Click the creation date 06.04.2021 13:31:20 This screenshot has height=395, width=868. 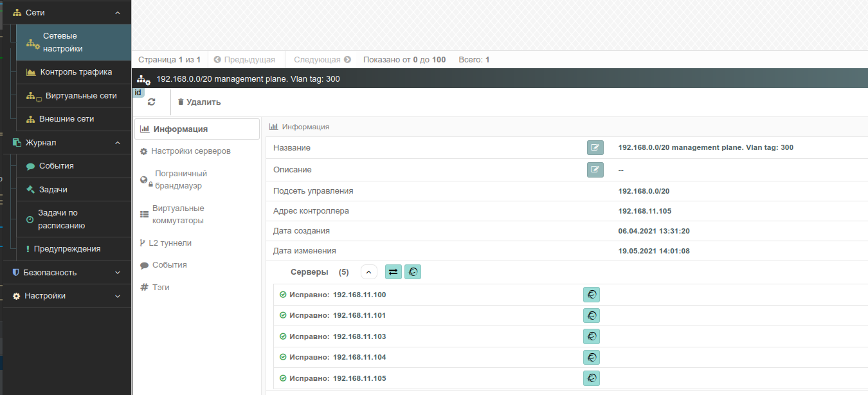click(x=654, y=231)
